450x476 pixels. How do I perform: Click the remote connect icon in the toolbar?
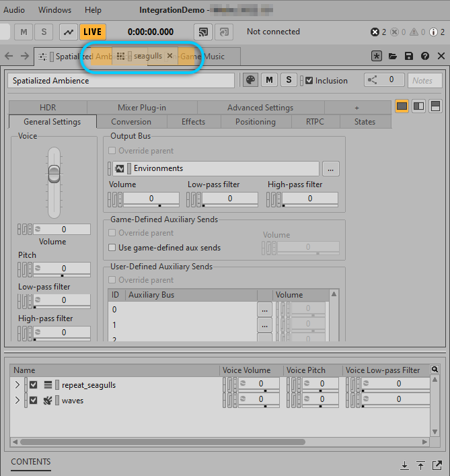click(202, 32)
